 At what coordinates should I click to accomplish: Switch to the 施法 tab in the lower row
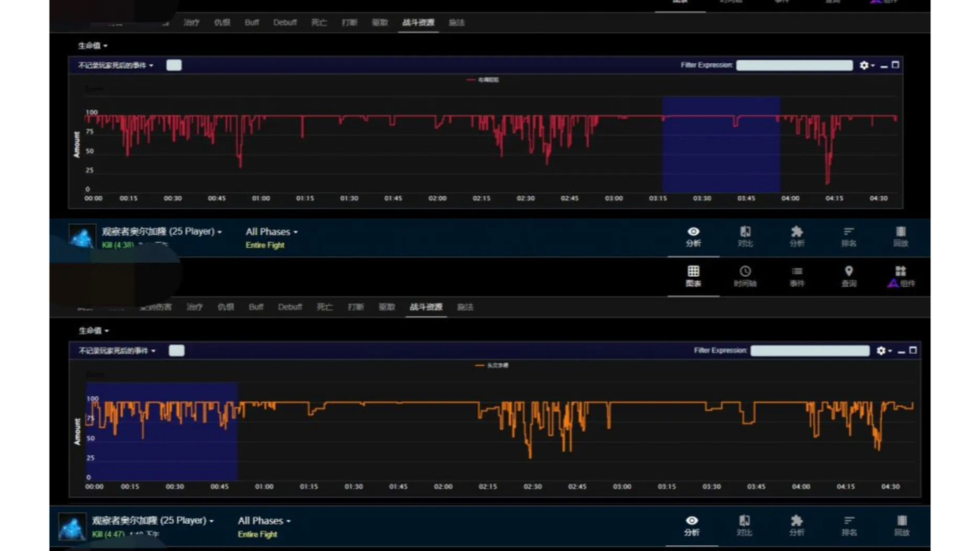(x=465, y=307)
